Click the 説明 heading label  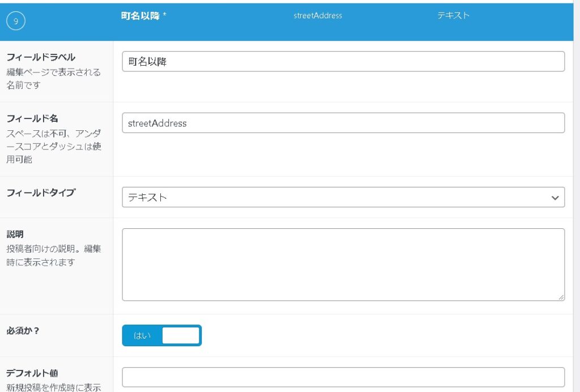point(15,234)
